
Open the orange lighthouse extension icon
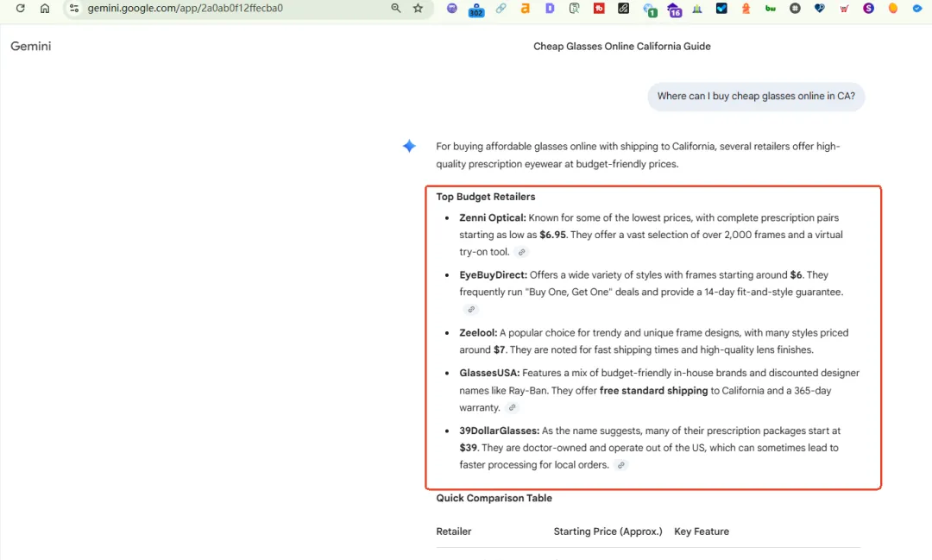click(746, 9)
